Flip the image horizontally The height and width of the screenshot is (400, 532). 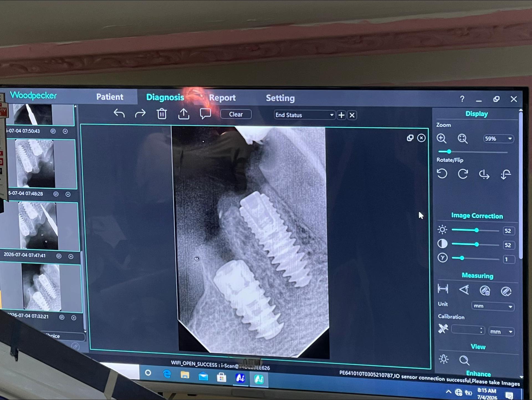point(484,174)
